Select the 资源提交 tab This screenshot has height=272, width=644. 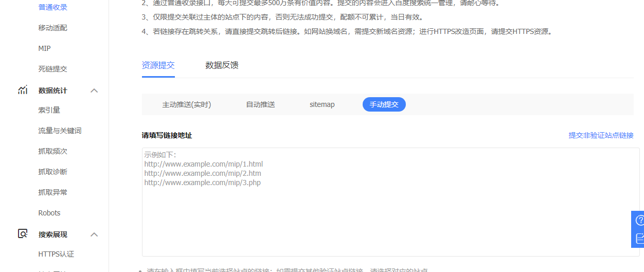(x=158, y=65)
